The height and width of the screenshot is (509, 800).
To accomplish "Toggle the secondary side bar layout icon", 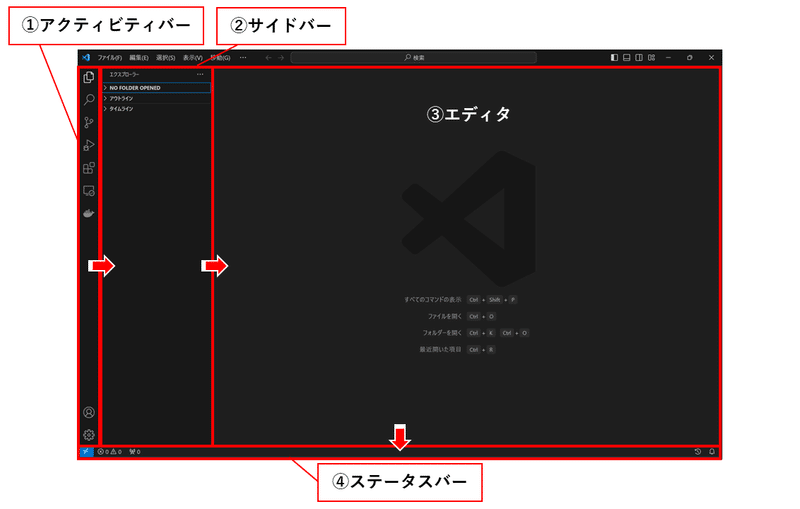I will click(639, 58).
